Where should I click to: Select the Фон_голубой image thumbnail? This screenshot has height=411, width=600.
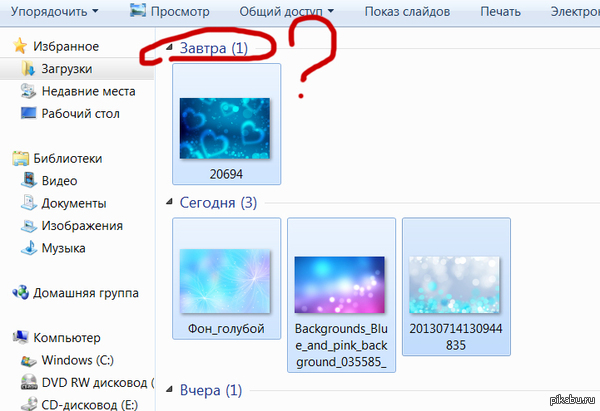click(x=225, y=281)
